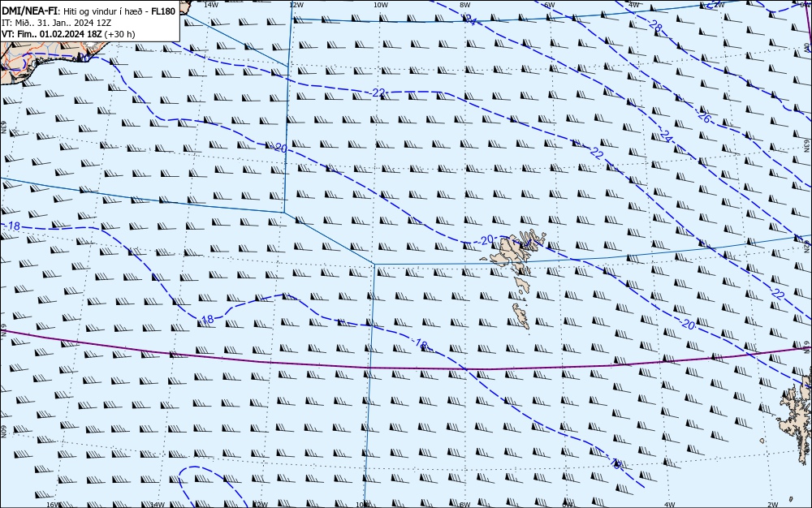
Task: Click the -18 isotherm label just above the purple line
Action: 420,343
